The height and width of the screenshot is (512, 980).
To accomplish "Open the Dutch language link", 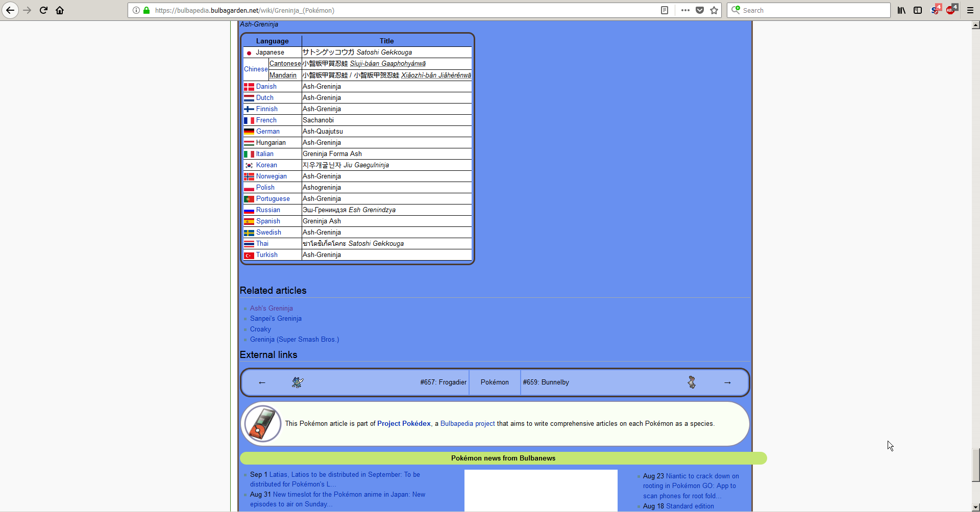I will pyautogui.click(x=265, y=98).
